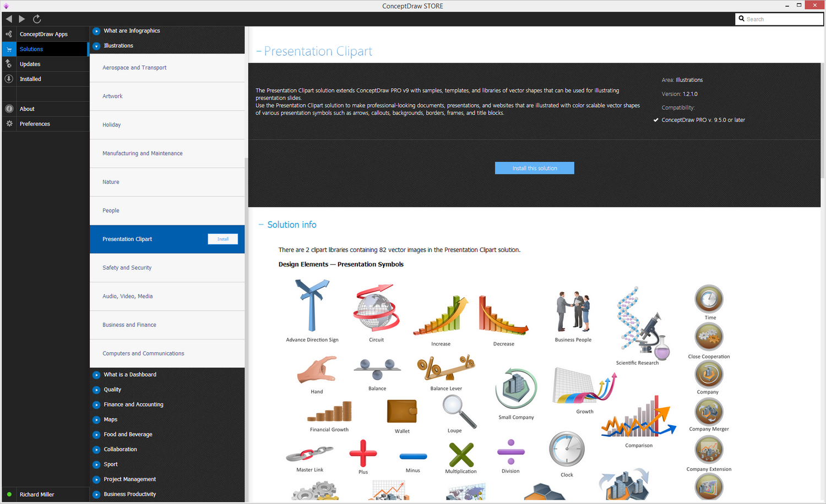The height and width of the screenshot is (504, 826).
Task: Pick the Growth chart clipart
Action: click(585, 387)
